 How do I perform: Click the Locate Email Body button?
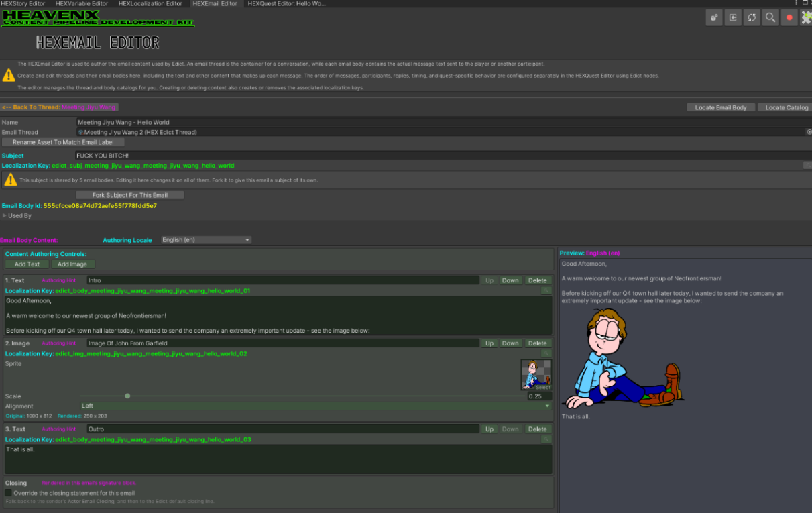pyautogui.click(x=721, y=107)
